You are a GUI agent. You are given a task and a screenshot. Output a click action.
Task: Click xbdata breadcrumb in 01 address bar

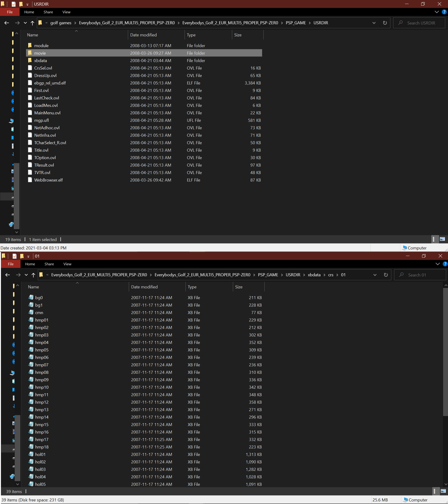(314, 275)
